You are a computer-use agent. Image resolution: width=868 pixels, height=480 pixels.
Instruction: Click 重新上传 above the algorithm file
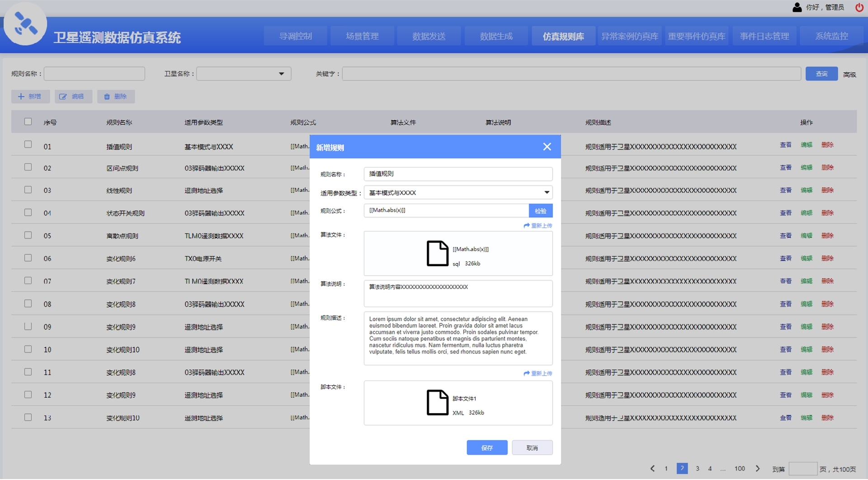point(538,226)
